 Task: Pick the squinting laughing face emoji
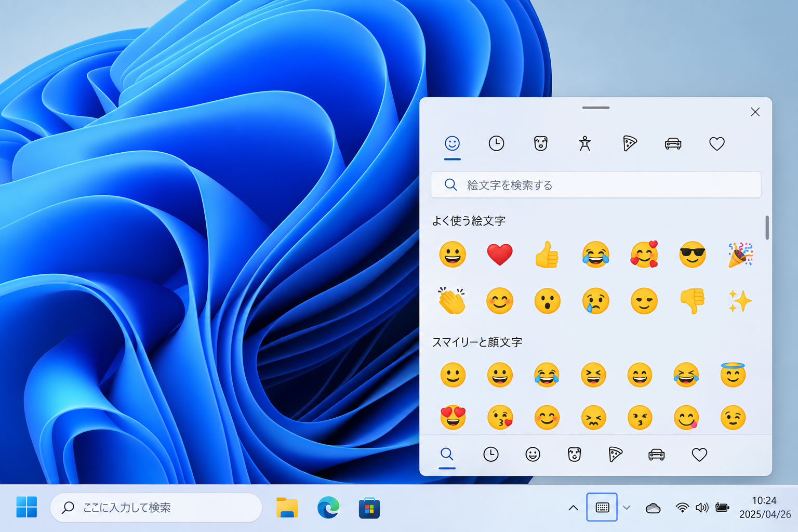pos(593,375)
